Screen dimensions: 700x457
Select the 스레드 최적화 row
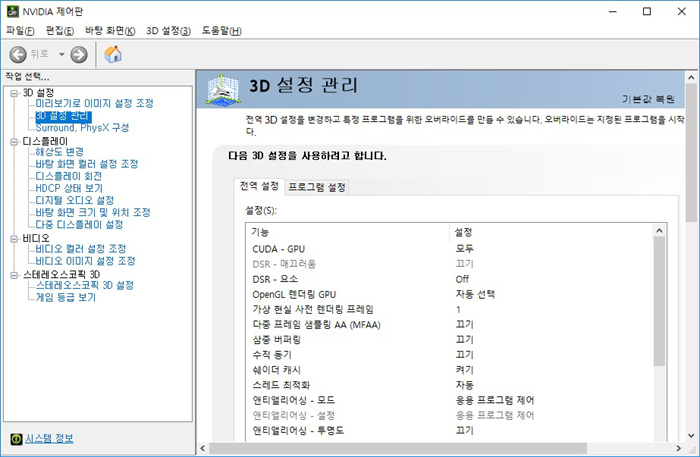450,385
